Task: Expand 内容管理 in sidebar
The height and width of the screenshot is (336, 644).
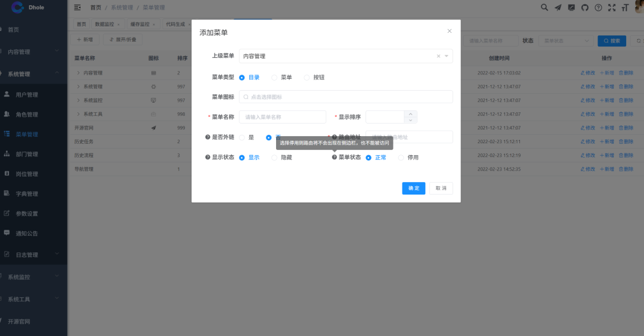Action: [x=57, y=51]
